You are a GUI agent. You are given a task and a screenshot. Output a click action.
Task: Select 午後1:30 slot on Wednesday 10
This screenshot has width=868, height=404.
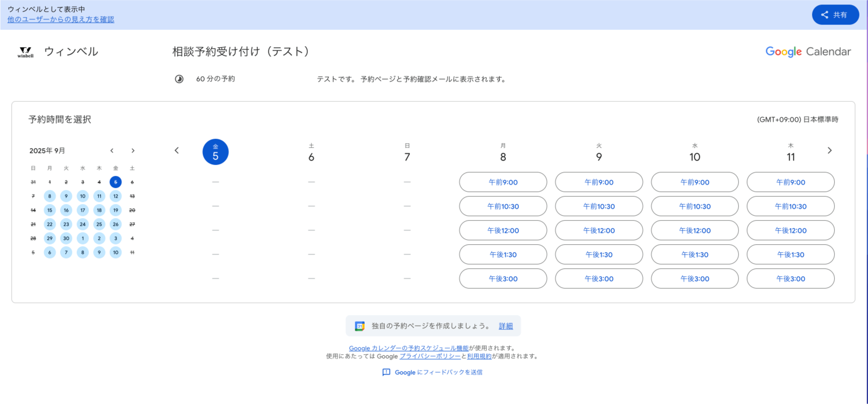tap(695, 254)
